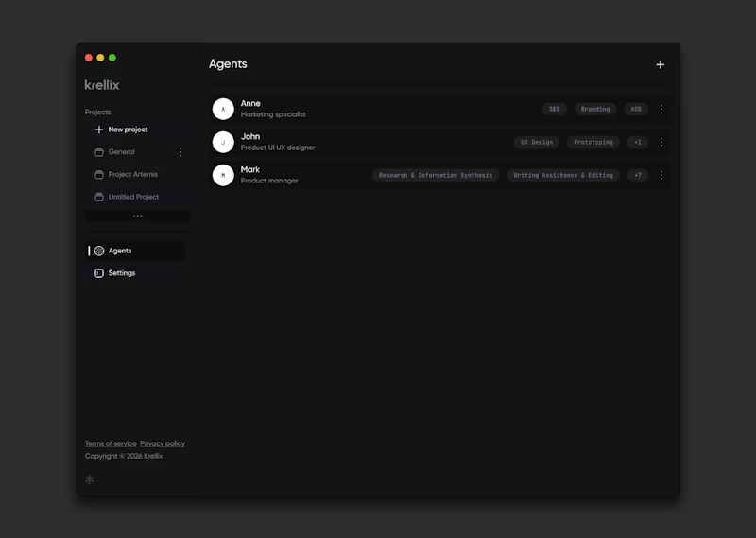Click the Product manager subtitle
756x538 pixels.
coord(269,181)
